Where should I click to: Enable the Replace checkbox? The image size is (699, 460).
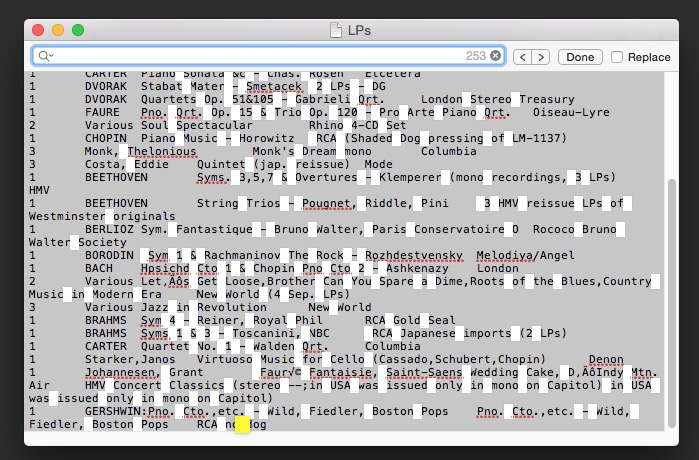617,57
